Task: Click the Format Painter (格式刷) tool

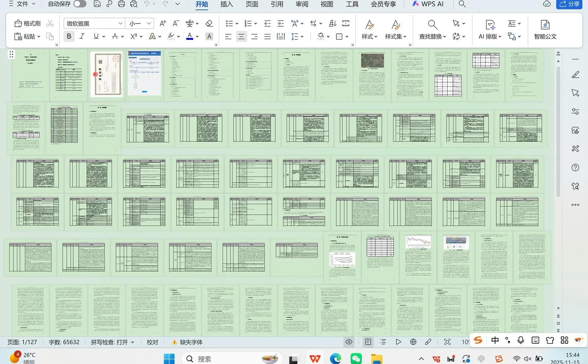Action: [x=27, y=23]
